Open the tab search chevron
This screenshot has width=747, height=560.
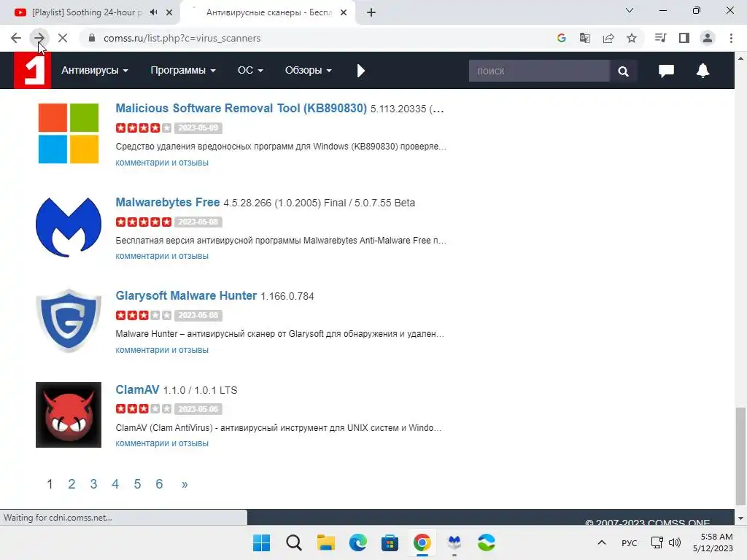pos(630,10)
